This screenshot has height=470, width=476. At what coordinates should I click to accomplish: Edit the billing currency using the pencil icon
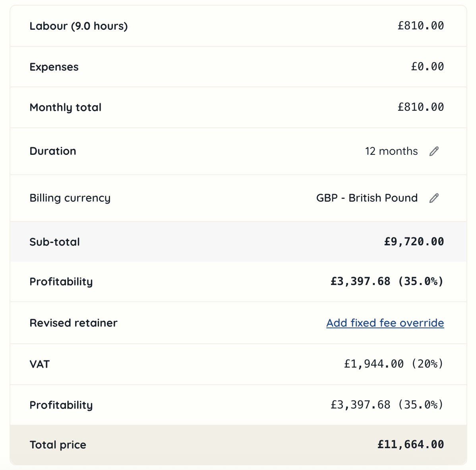(x=434, y=198)
